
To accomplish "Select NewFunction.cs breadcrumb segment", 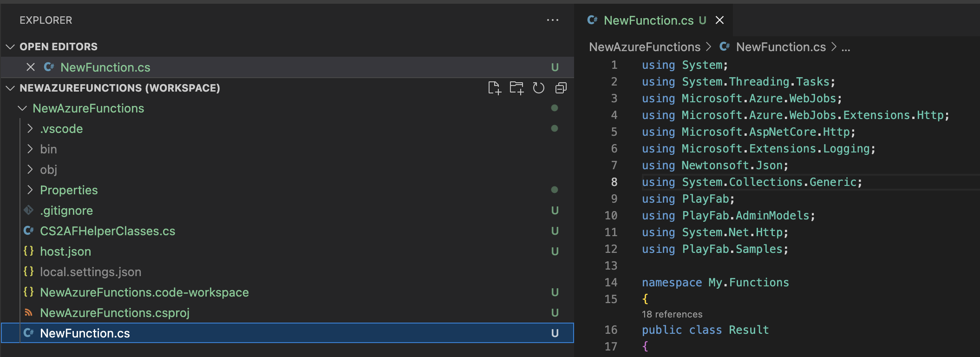I will [x=781, y=47].
